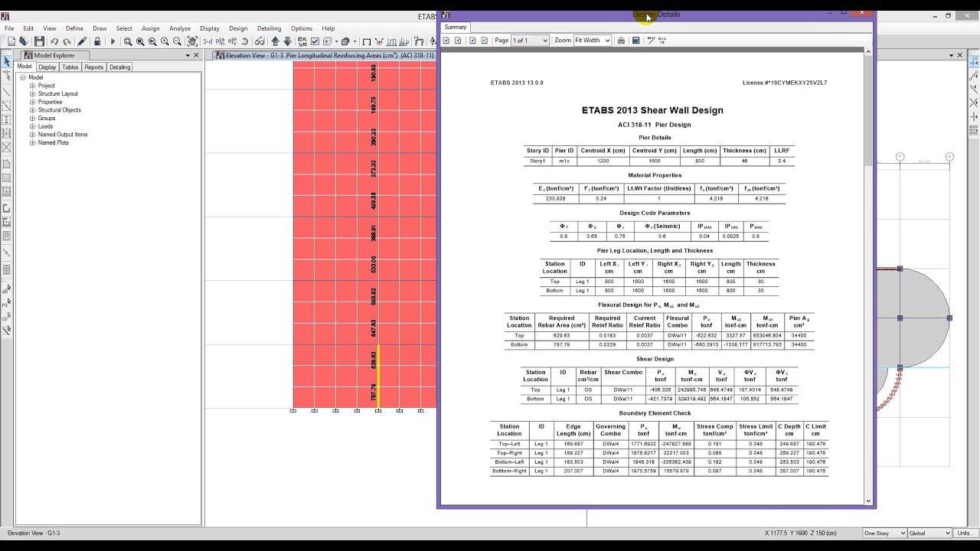Viewport: 980px width, 551px height.
Task: Click the New Model icon in the toolbar
Action: pos(11,41)
